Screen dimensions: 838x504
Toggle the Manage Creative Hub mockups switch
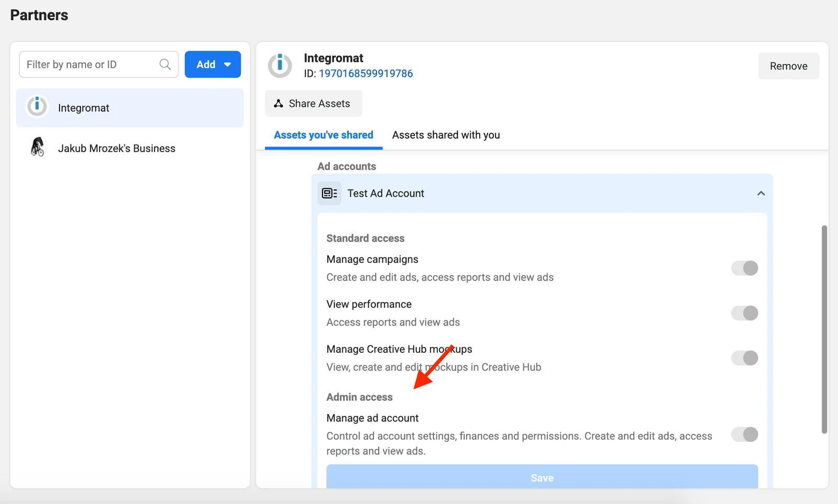[x=744, y=358]
